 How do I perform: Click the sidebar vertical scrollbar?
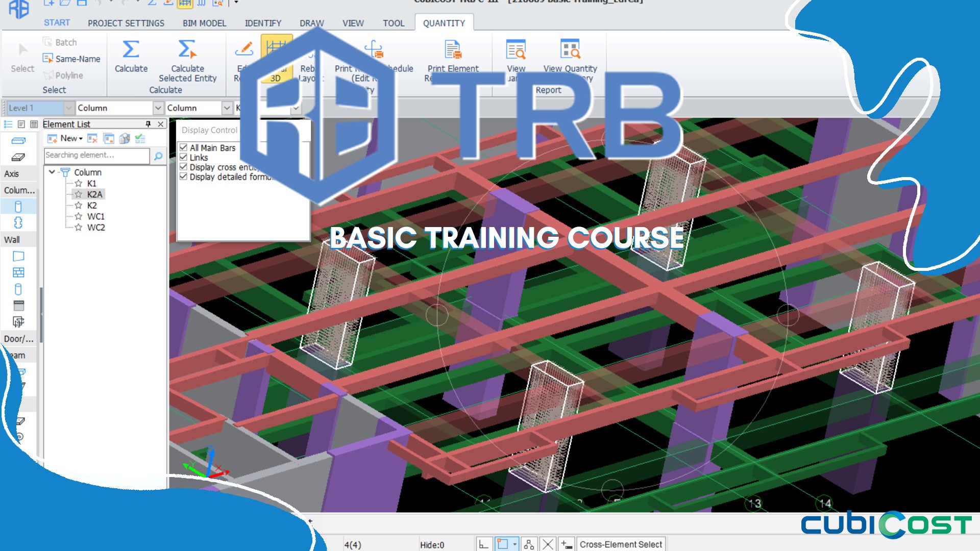tap(41, 314)
